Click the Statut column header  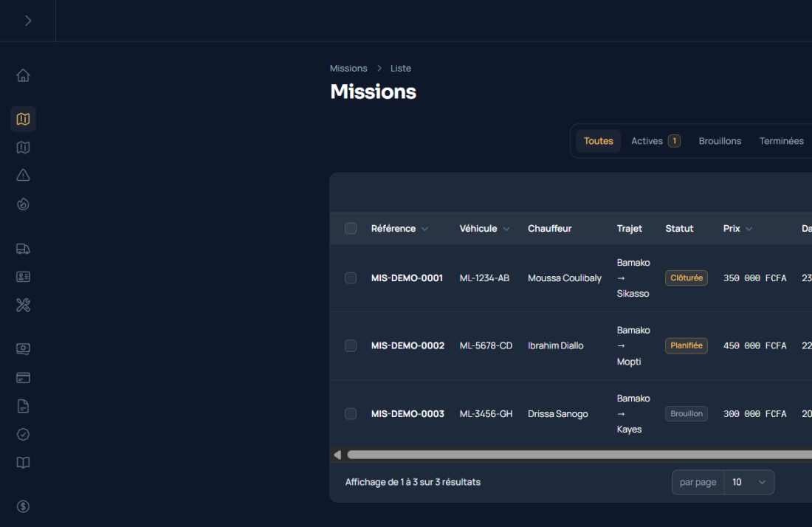click(x=679, y=228)
